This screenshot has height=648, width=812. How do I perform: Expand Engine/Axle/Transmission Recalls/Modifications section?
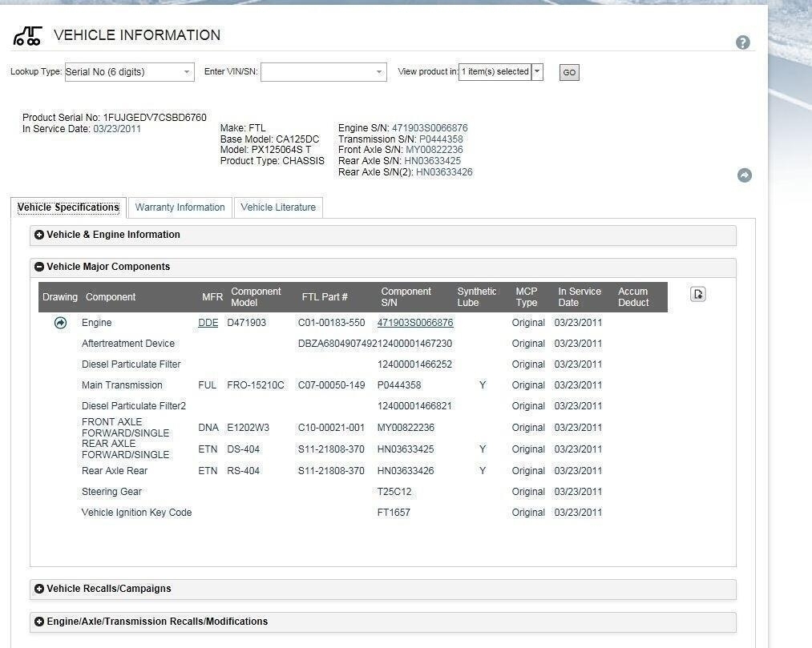click(x=39, y=622)
